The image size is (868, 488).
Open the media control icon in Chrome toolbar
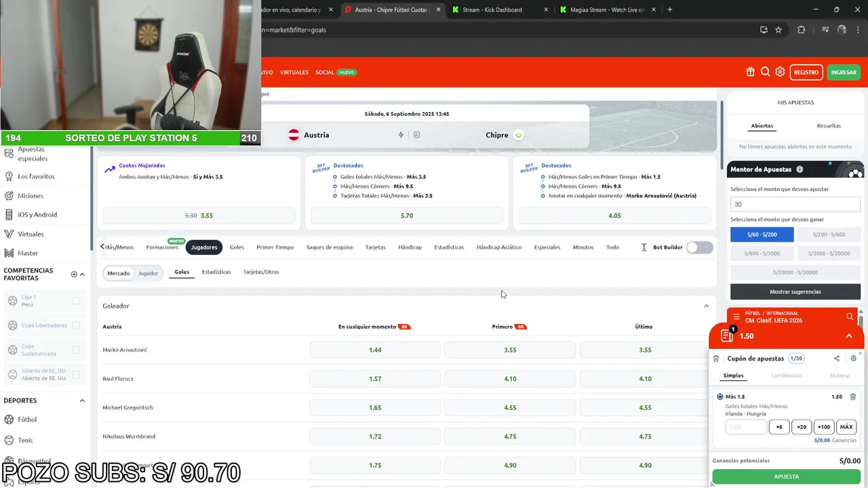click(x=825, y=30)
